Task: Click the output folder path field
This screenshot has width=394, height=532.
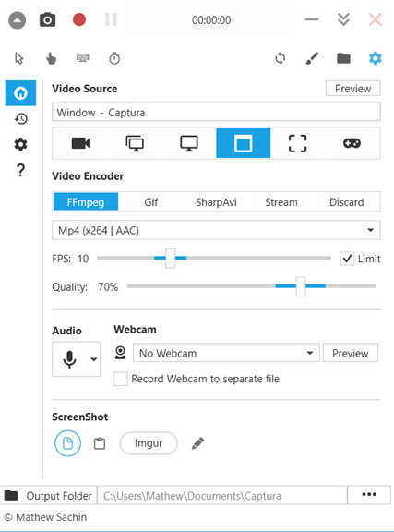Action: click(x=222, y=496)
